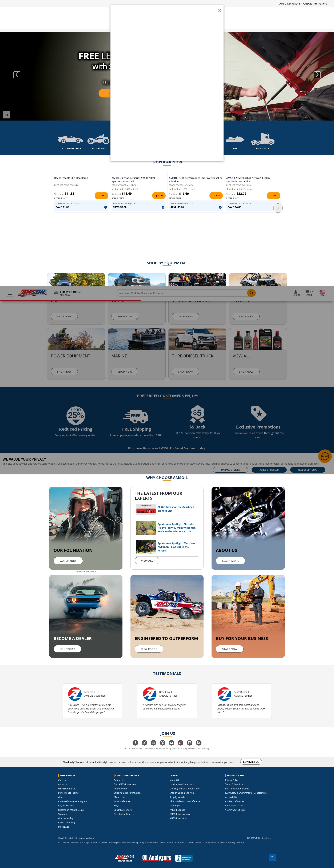View all expert articles
The image size is (334, 868).
coord(147,561)
